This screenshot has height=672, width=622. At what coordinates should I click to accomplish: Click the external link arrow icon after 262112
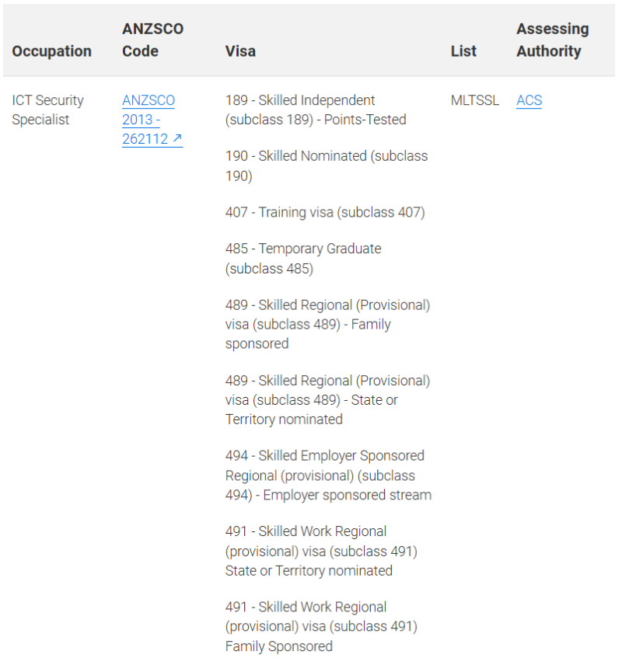177,138
